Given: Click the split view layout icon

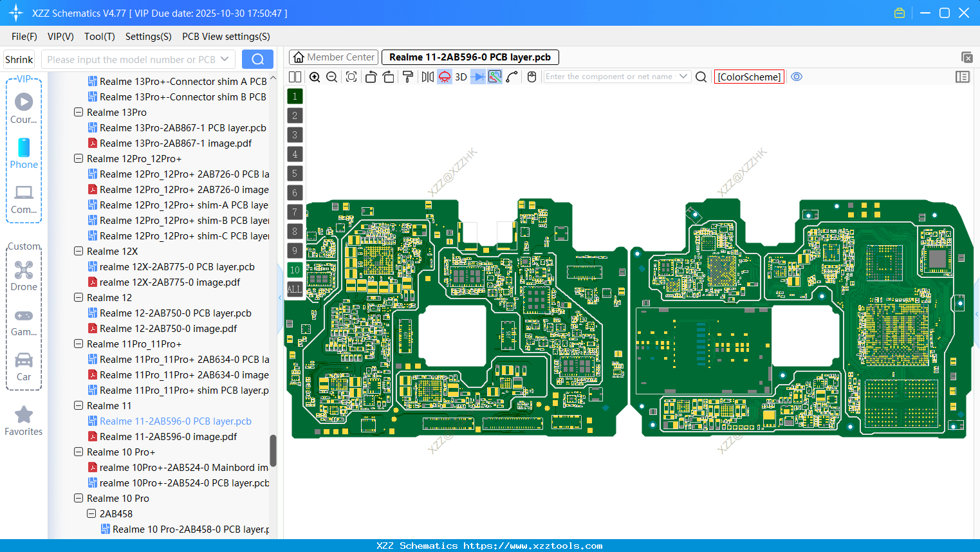Looking at the screenshot, I should point(295,77).
